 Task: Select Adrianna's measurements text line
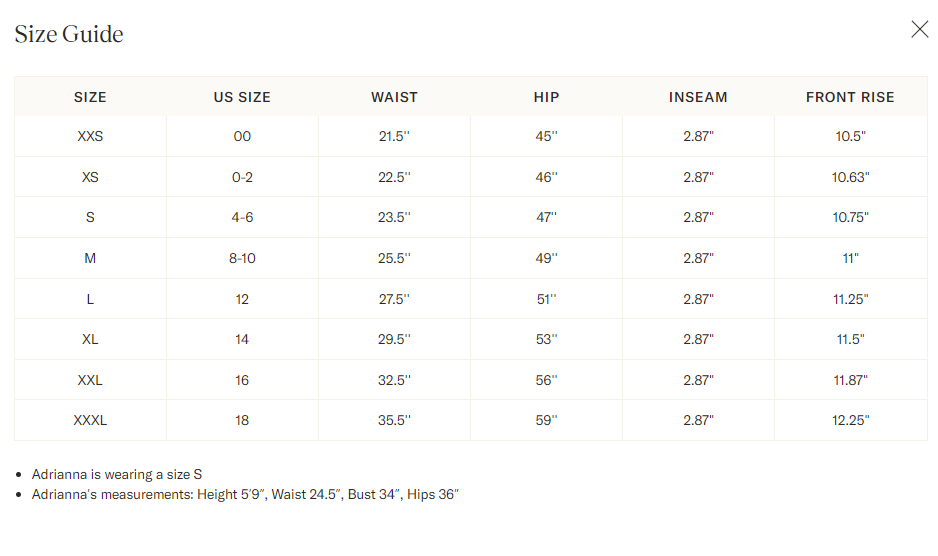pos(245,494)
